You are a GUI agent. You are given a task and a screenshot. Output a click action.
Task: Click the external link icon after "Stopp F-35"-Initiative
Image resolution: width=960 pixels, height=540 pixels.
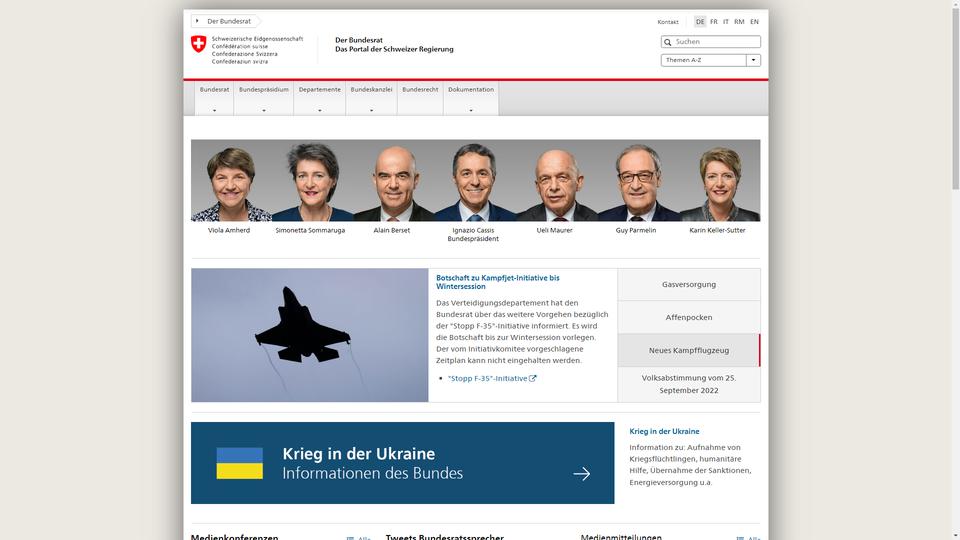coord(533,378)
